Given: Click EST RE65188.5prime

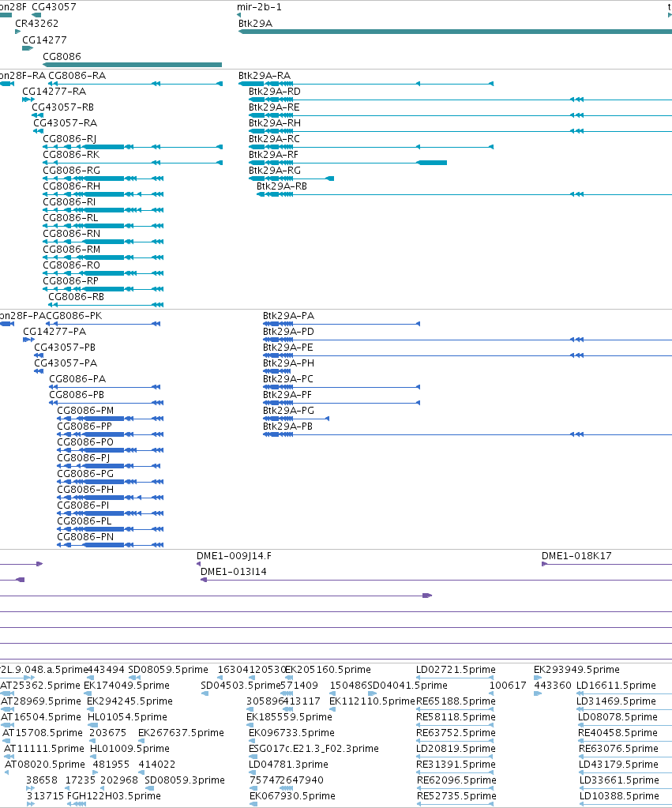Looking at the screenshot, I should 456,701.
